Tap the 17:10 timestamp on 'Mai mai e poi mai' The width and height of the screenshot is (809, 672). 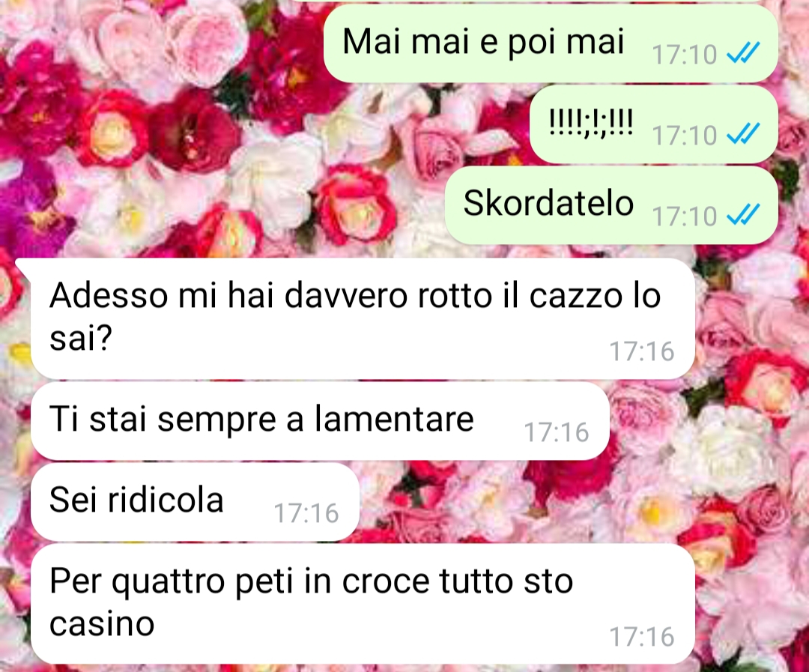coord(684,54)
